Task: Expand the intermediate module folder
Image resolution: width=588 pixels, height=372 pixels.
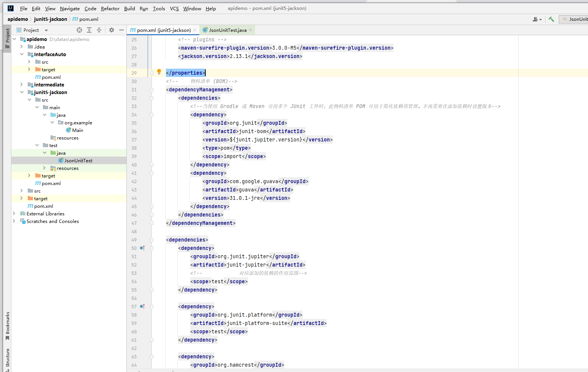Action: tap(22, 85)
